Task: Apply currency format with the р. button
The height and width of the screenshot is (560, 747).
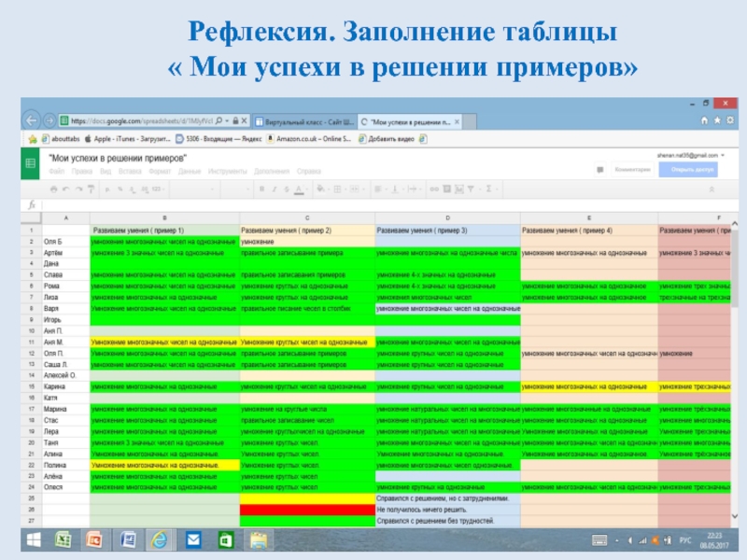Action: (x=107, y=189)
